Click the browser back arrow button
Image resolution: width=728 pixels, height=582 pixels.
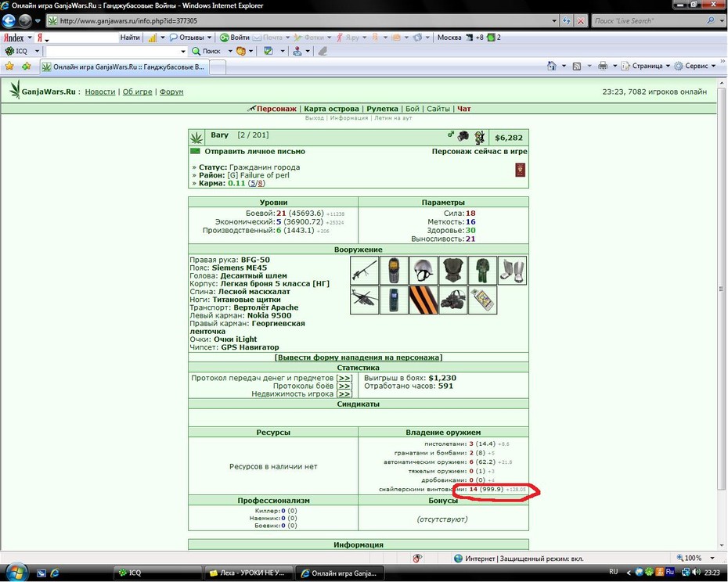tap(9, 21)
